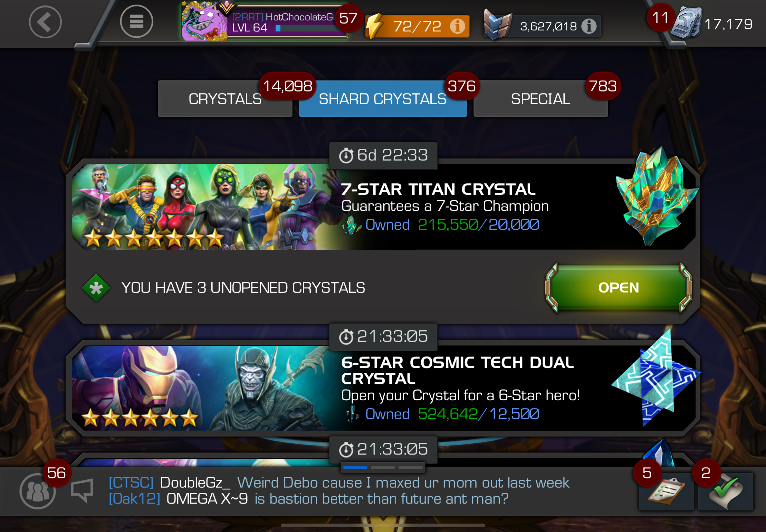The image size is (766, 532).
Task: Tap the page indicator bar
Action: pos(383,467)
